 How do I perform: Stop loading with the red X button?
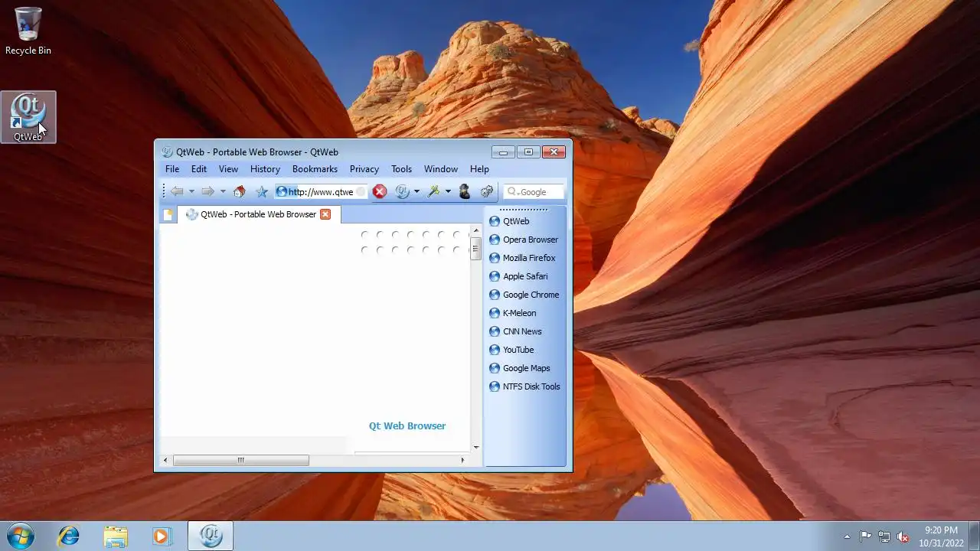click(380, 192)
